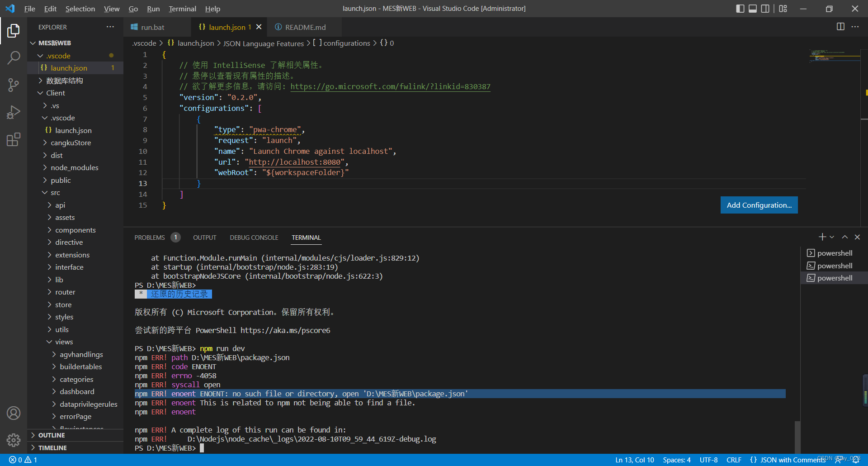Open Customize Layout options
The image size is (868, 466).
[783, 9]
